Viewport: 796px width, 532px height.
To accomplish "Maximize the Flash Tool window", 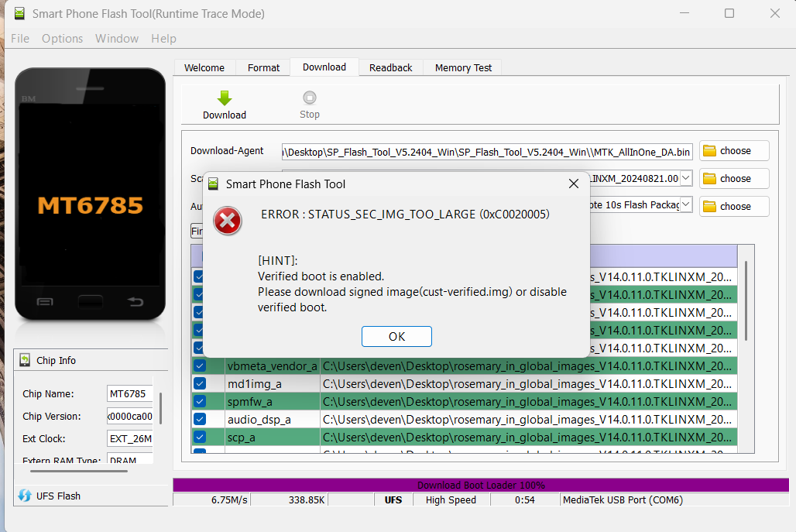I will coord(729,13).
